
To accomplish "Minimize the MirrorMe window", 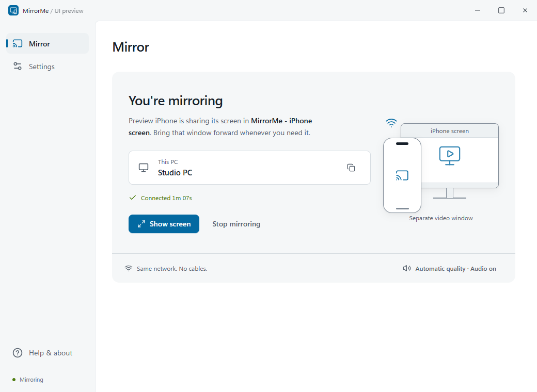I will 478,10.
